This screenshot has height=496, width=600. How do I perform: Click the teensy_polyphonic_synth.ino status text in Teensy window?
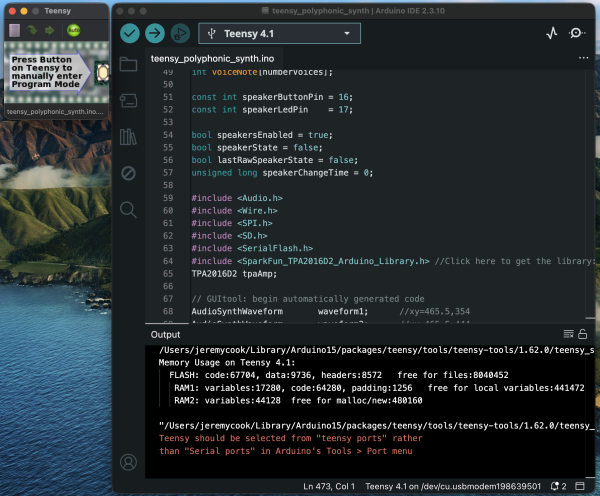(x=55, y=112)
